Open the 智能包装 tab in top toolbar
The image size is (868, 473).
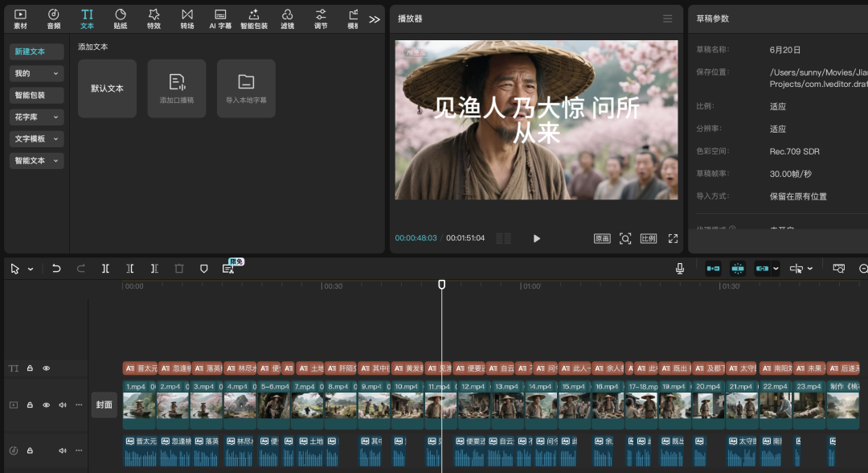(x=253, y=19)
